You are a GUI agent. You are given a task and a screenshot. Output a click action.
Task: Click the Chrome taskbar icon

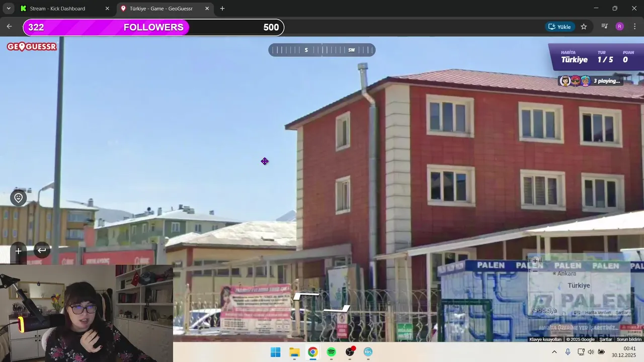click(x=313, y=352)
